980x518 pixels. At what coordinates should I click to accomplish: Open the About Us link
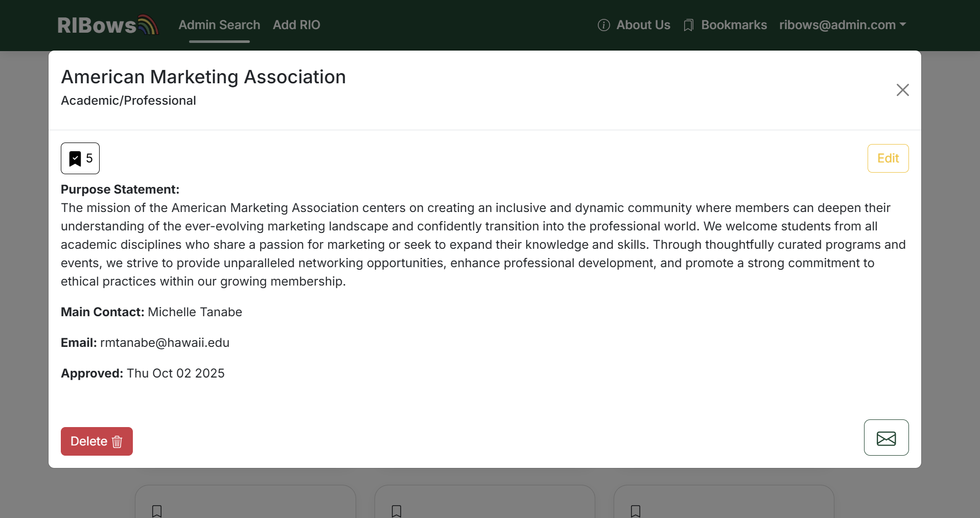[643, 25]
